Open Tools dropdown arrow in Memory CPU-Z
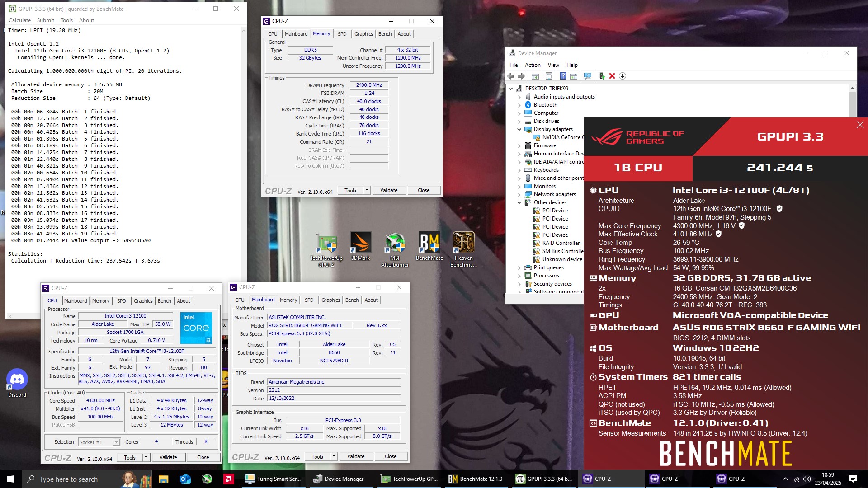 coord(367,190)
